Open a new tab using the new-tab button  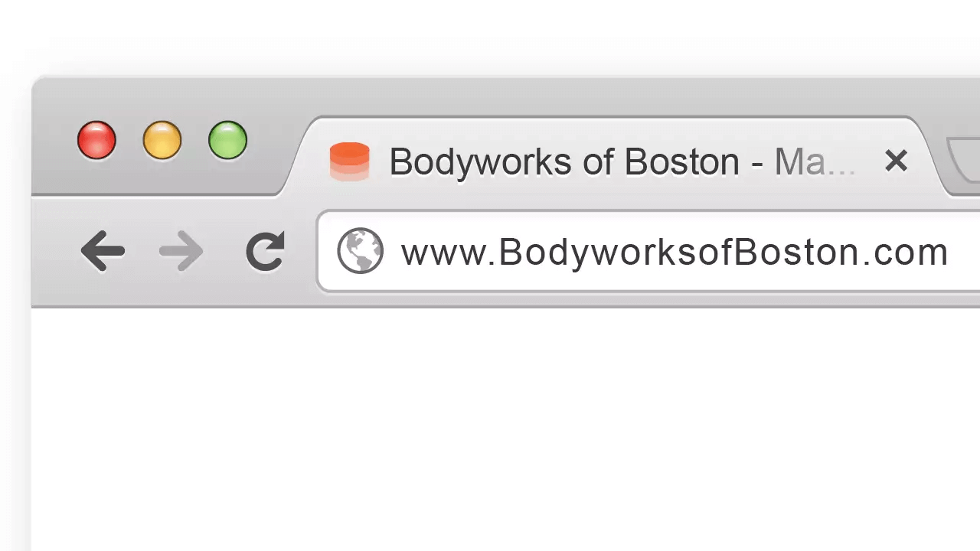pos(964,159)
